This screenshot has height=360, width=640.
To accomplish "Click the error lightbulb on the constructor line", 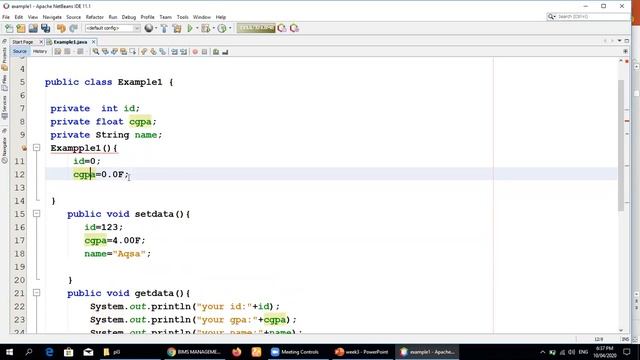I will [x=24, y=148].
